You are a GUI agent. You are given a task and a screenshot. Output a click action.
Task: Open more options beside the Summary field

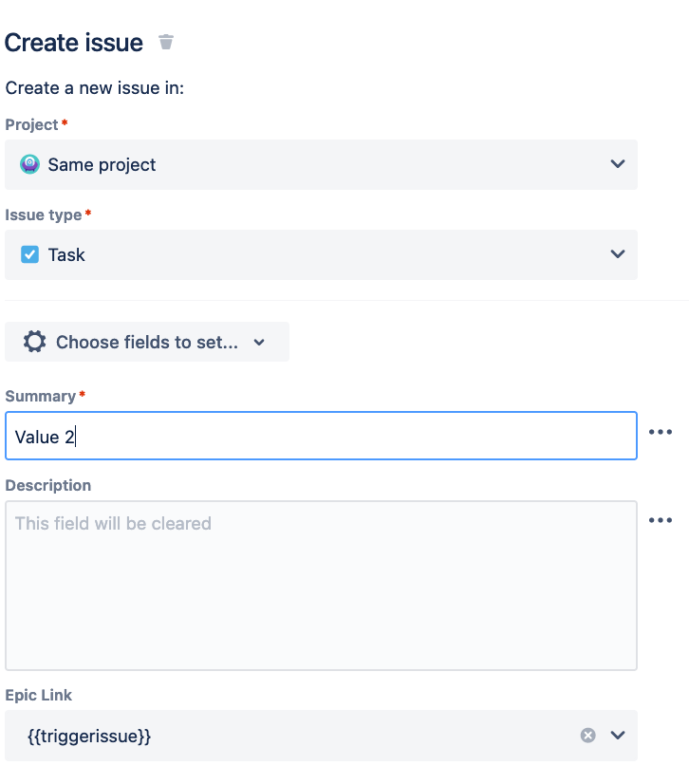(x=661, y=432)
